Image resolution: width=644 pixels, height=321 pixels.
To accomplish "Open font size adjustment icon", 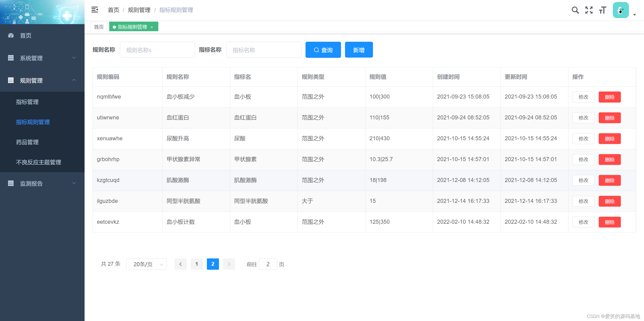I will coord(603,10).
